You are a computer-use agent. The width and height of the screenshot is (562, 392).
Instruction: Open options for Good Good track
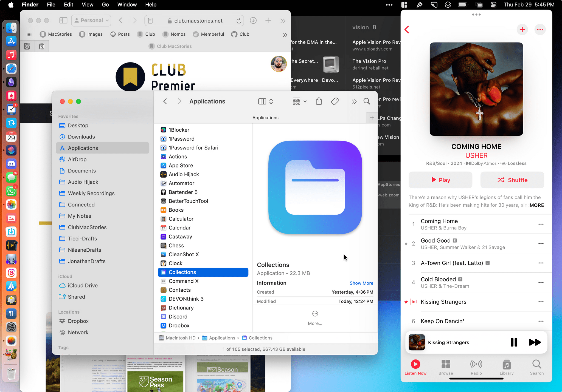point(541,244)
